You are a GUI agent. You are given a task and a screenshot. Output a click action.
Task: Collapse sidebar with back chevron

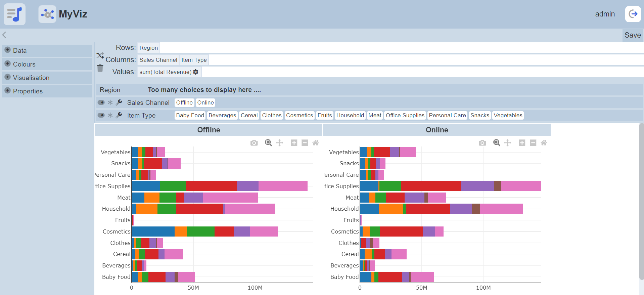pos(4,35)
